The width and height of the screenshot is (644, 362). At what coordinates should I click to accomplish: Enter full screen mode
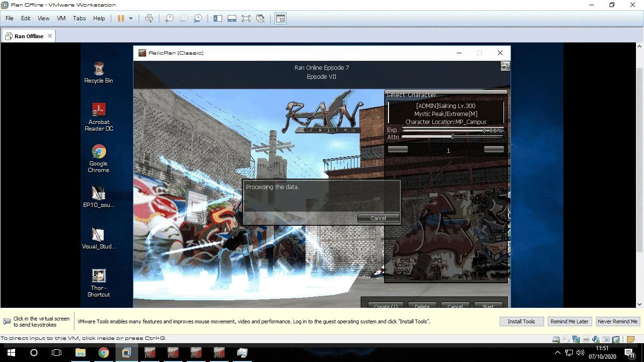point(246,18)
